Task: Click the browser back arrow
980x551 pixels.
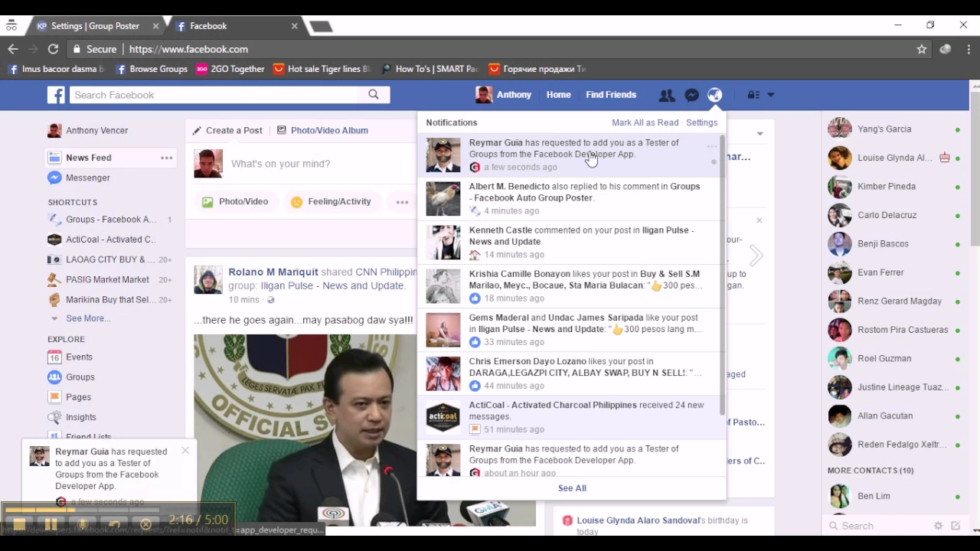Action: point(13,49)
